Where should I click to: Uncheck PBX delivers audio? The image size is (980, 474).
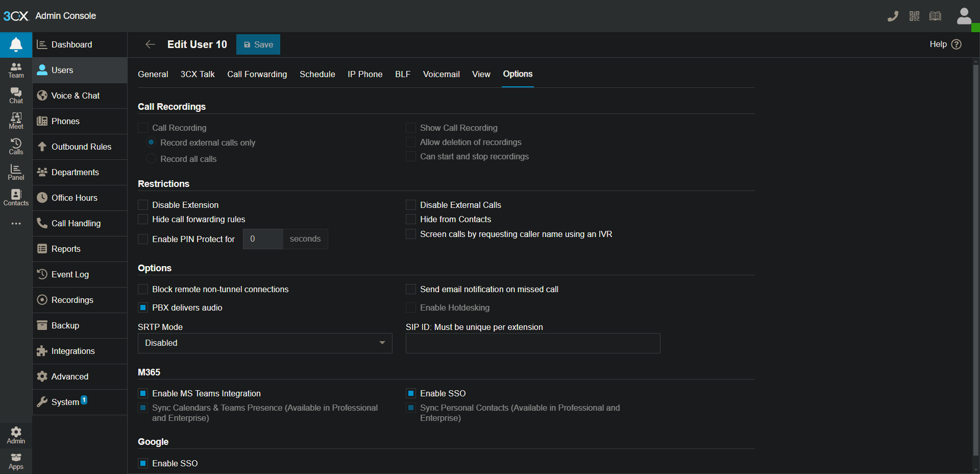[x=143, y=307]
